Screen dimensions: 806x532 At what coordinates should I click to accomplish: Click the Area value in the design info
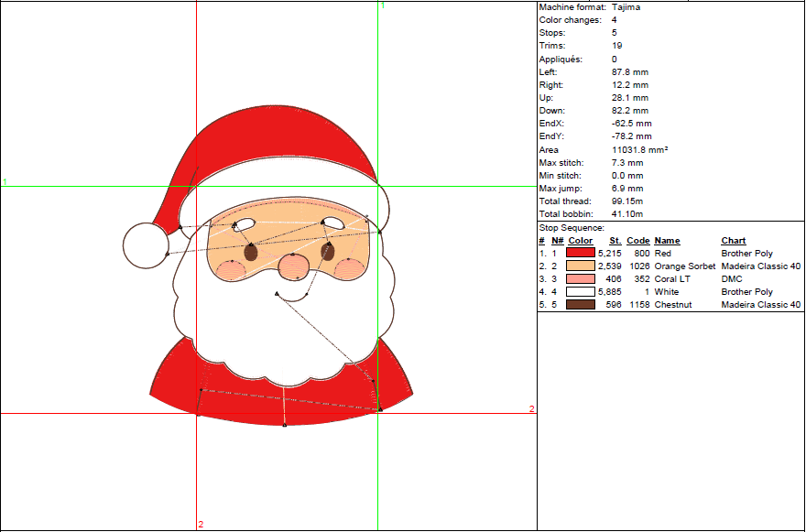(639, 149)
